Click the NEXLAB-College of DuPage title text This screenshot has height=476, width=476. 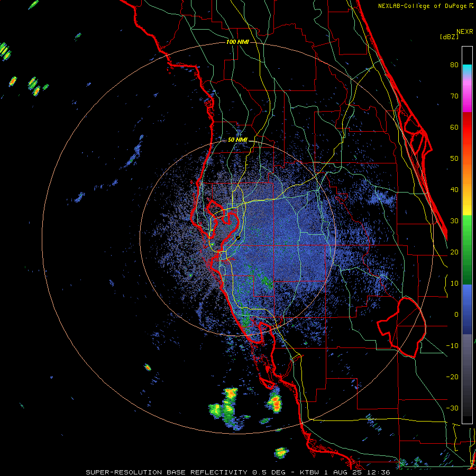click(x=422, y=6)
